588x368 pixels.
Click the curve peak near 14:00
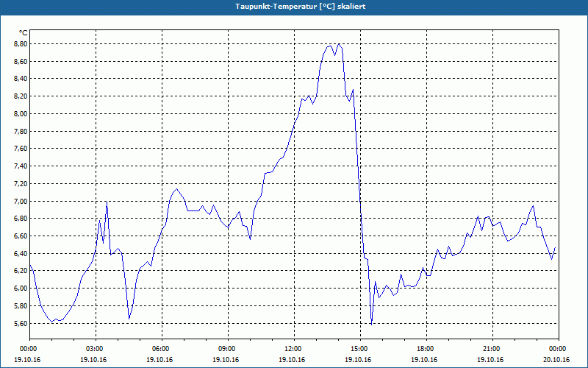click(x=339, y=44)
